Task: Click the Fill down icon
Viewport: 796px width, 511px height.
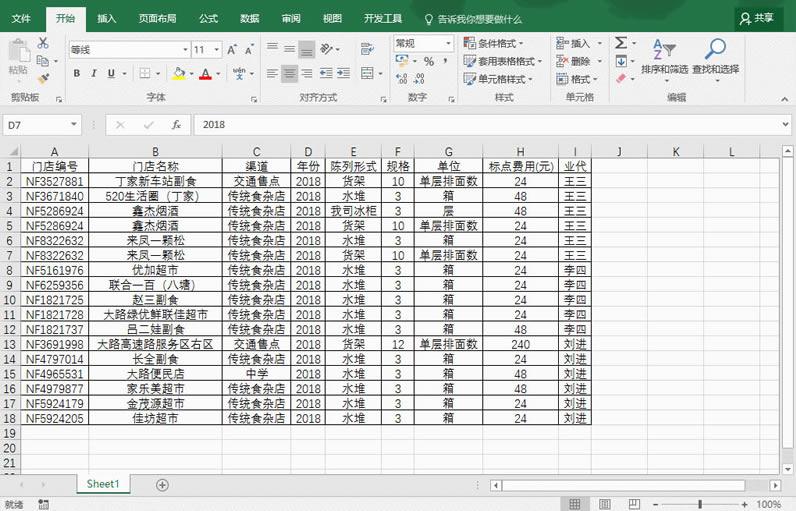Action: click(621, 61)
